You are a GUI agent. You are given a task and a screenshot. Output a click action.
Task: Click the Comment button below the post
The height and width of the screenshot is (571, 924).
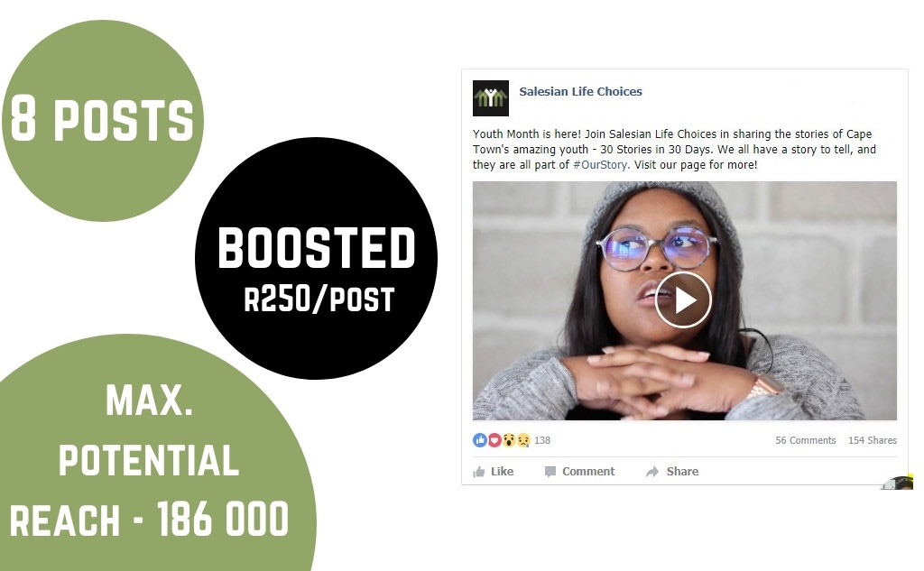pos(580,472)
